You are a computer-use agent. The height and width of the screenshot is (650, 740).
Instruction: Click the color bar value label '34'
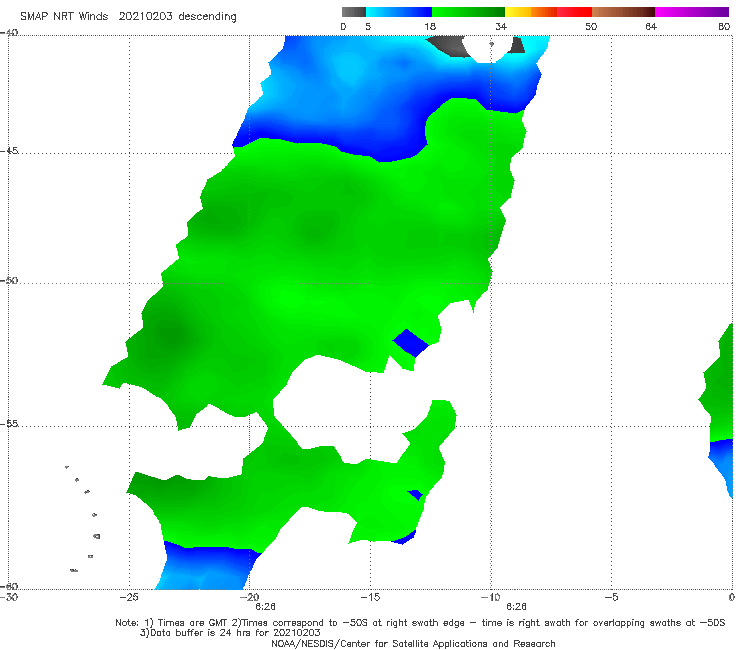tap(501, 26)
